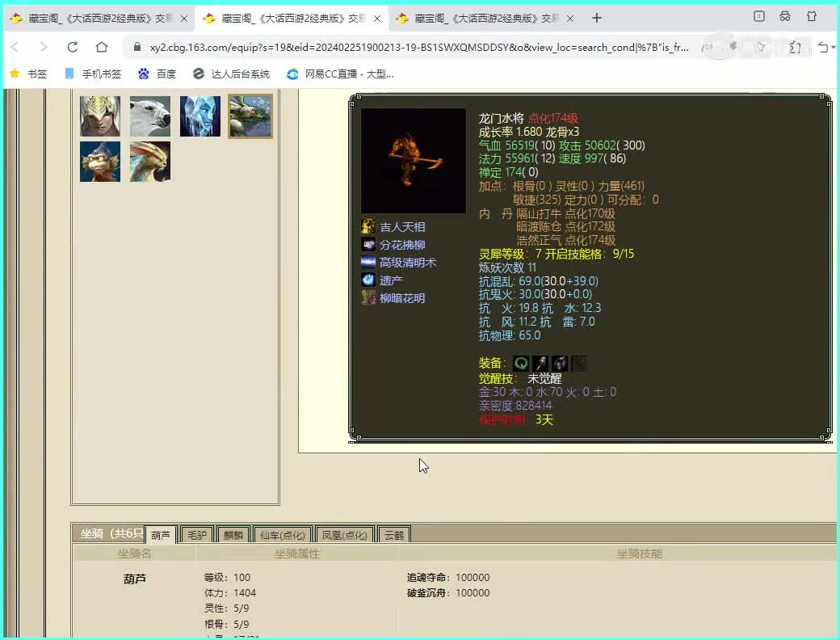This screenshot has width=840, height=640.
Task: Click the third equipment icon after 装备
Action: tap(559, 364)
